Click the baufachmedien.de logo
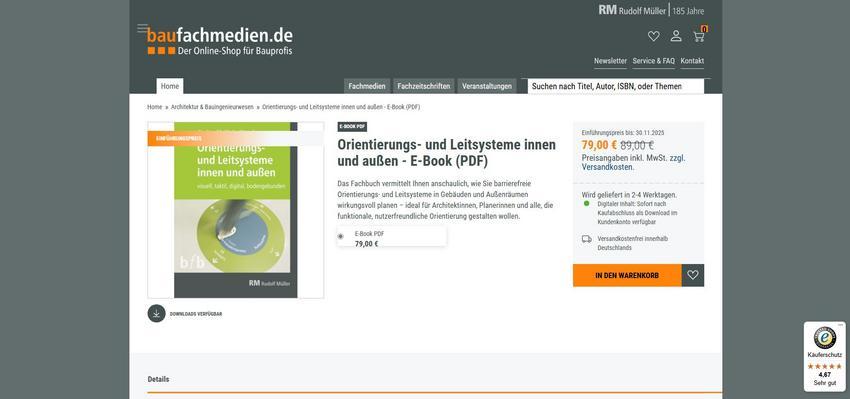 click(x=220, y=41)
